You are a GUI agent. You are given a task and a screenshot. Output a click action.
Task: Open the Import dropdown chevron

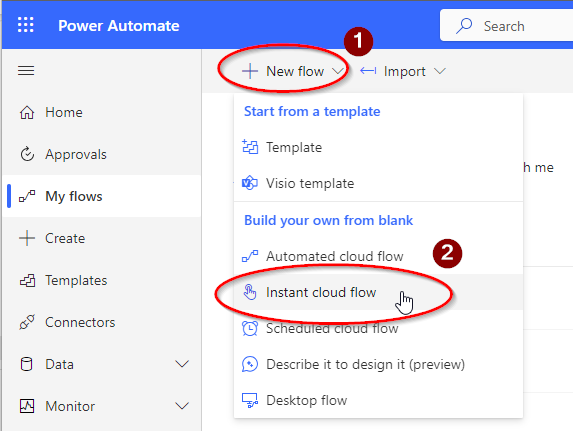pos(440,71)
